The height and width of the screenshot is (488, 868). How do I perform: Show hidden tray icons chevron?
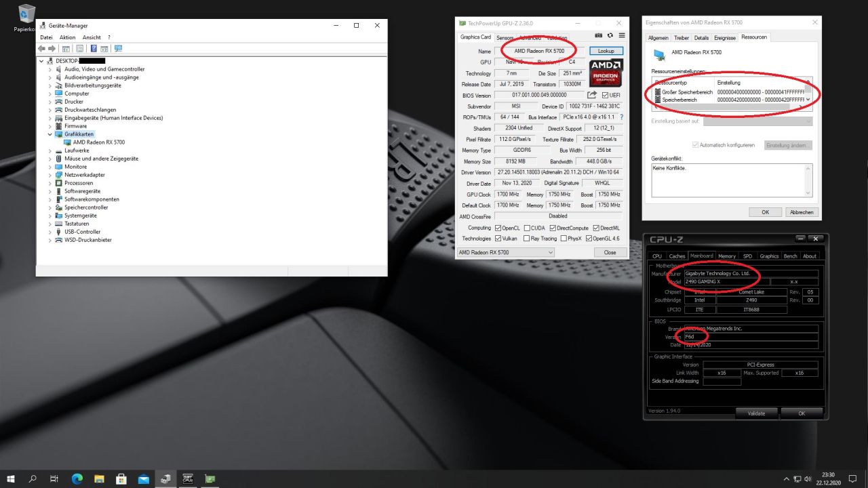coord(786,479)
